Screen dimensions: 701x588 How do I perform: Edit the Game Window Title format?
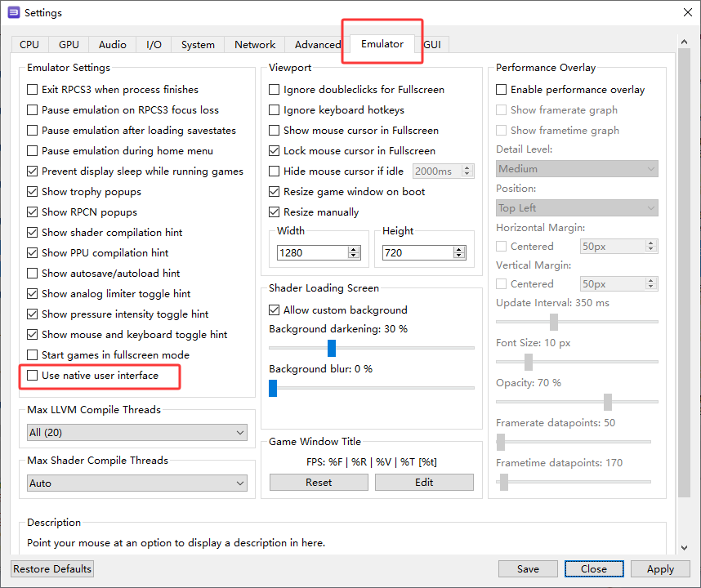click(x=424, y=483)
